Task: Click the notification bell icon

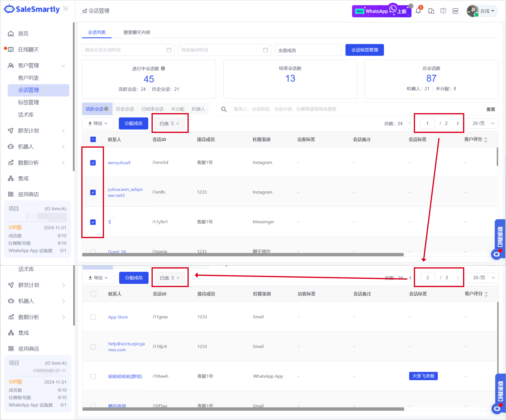Action: (x=418, y=11)
